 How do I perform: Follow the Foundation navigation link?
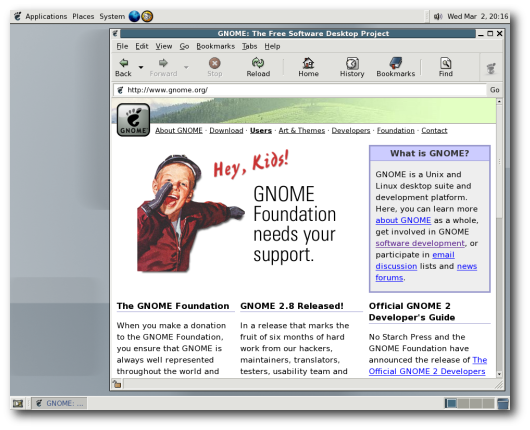click(x=395, y=130)
